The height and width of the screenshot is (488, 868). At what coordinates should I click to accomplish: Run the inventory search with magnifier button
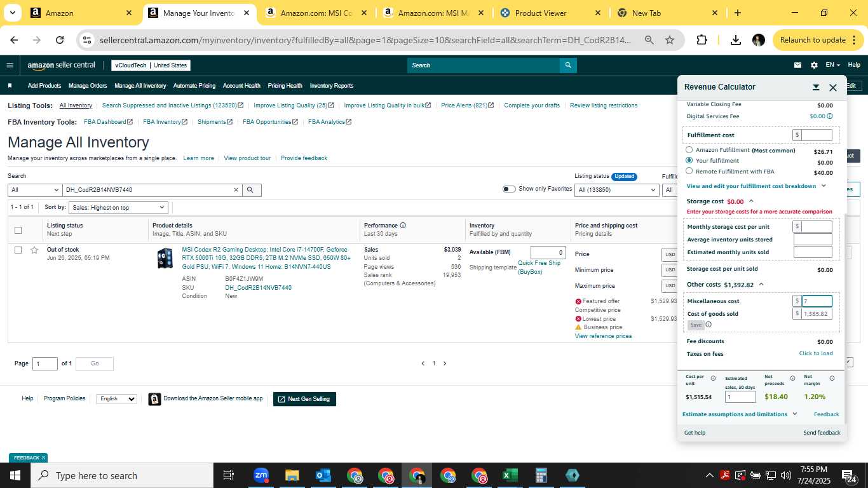click(x=252, y=190)
